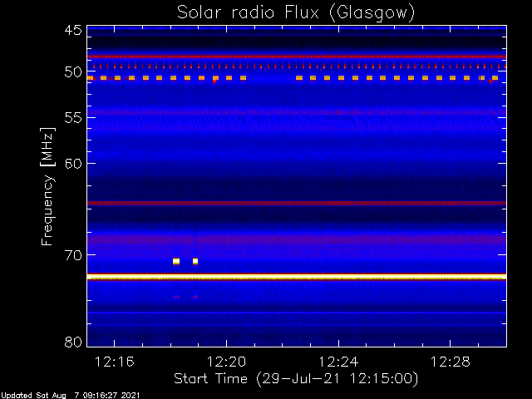
Task: Click the second bright yellow burst near 70 MHz
Action: (195, 261)
